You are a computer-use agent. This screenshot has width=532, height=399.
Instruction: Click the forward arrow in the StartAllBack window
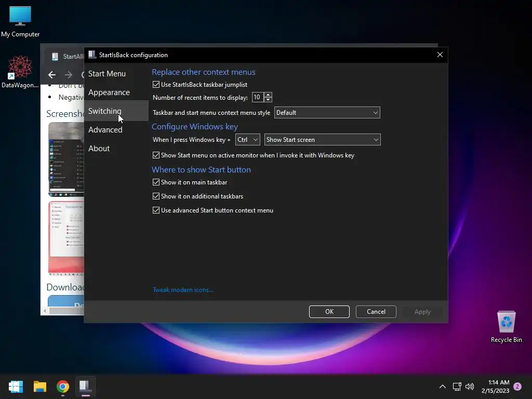[x=68, y=75]
